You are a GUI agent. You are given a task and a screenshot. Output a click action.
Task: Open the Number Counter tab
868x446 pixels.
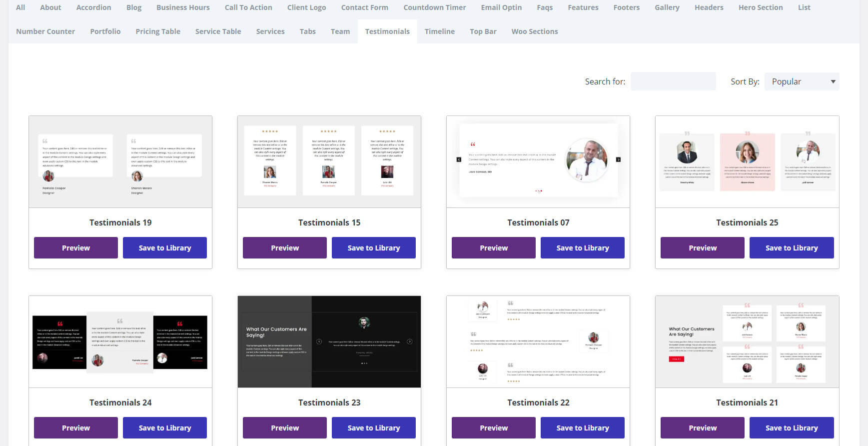pyautogui.click(x=45, y=31)
